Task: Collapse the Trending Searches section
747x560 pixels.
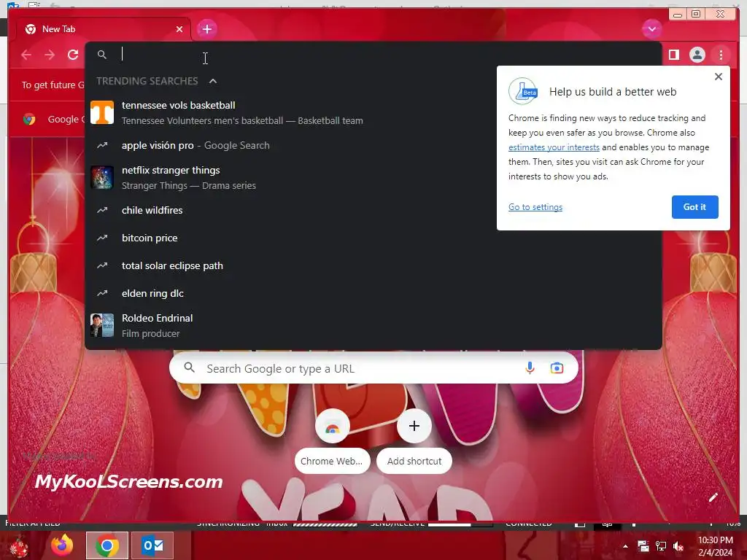Action: [x=213, y=81]
